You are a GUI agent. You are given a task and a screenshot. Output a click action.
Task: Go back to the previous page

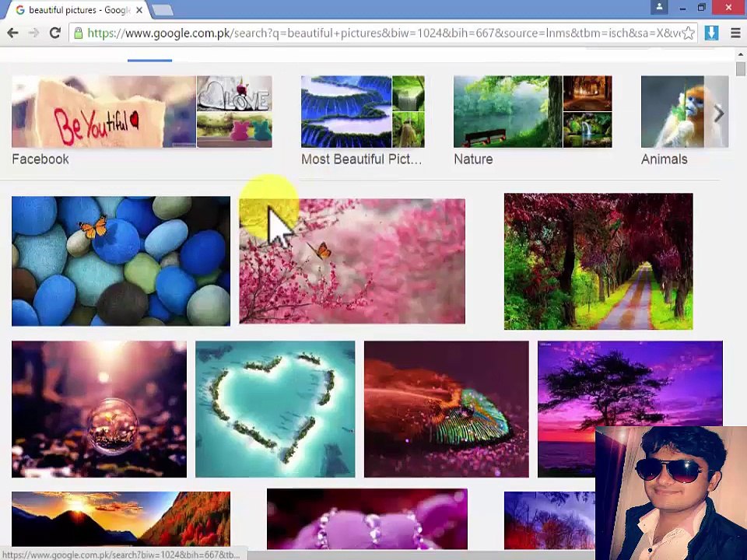tap(13, 33)
